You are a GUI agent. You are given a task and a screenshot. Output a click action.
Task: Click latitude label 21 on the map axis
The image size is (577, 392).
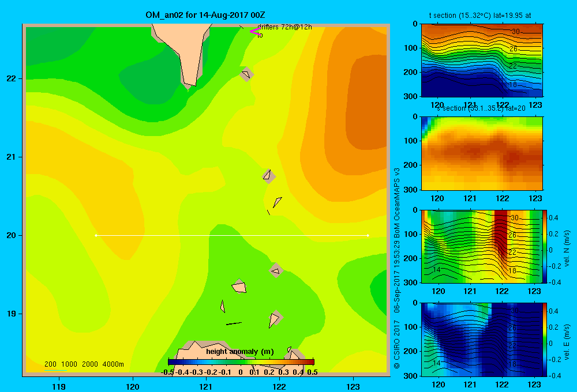12,157
